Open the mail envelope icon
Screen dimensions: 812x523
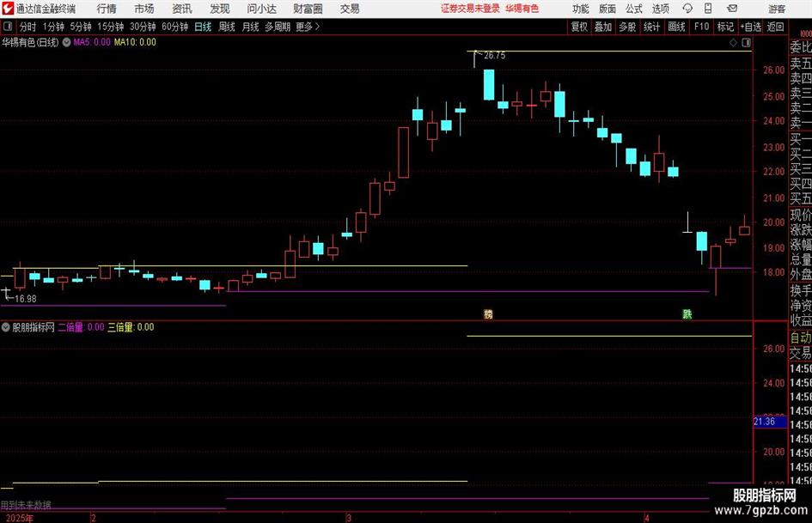click(x=732, y=9)
